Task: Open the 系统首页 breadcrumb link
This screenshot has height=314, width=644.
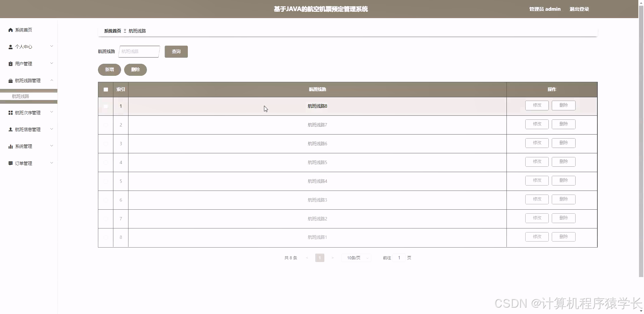Action: [x=112, y=31]
